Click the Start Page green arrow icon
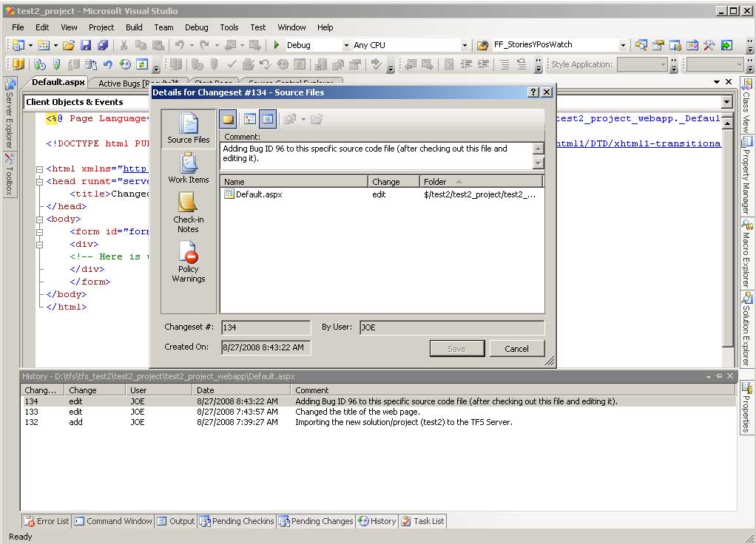Image resolution: width=756 pixels, height=544 pixels. point(726,45)
